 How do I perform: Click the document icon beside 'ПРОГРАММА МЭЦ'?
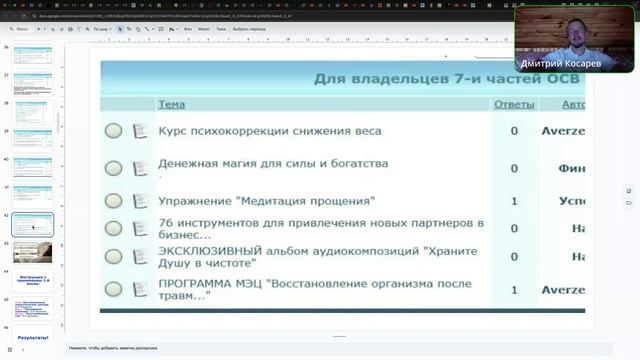(x=140, y=289)
